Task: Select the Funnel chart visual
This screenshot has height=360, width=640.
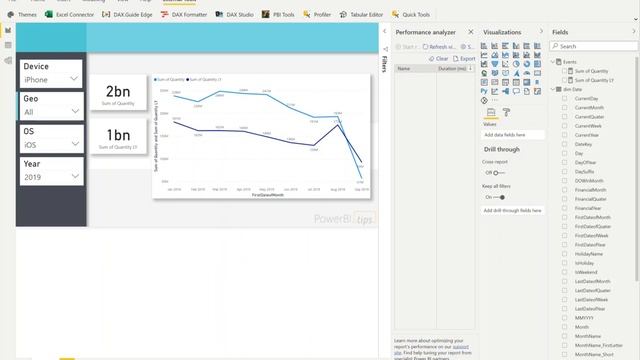Action: click(x=495, y=64)
